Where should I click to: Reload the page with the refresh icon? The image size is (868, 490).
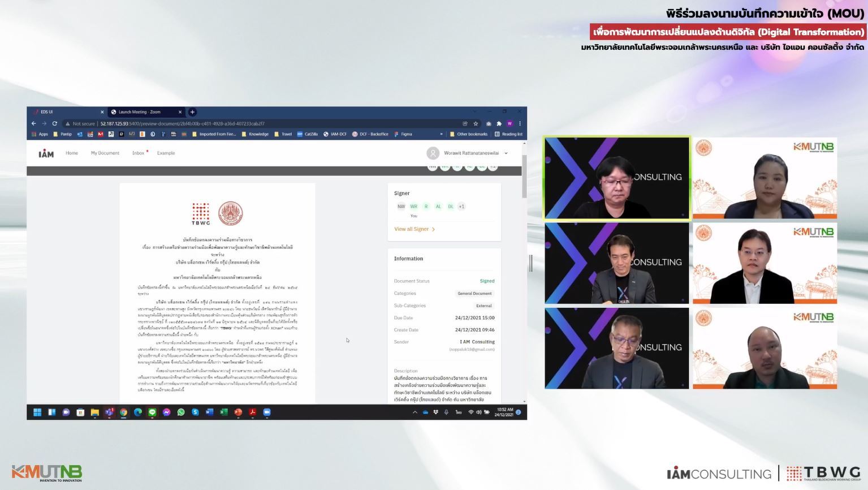(55, 123)
